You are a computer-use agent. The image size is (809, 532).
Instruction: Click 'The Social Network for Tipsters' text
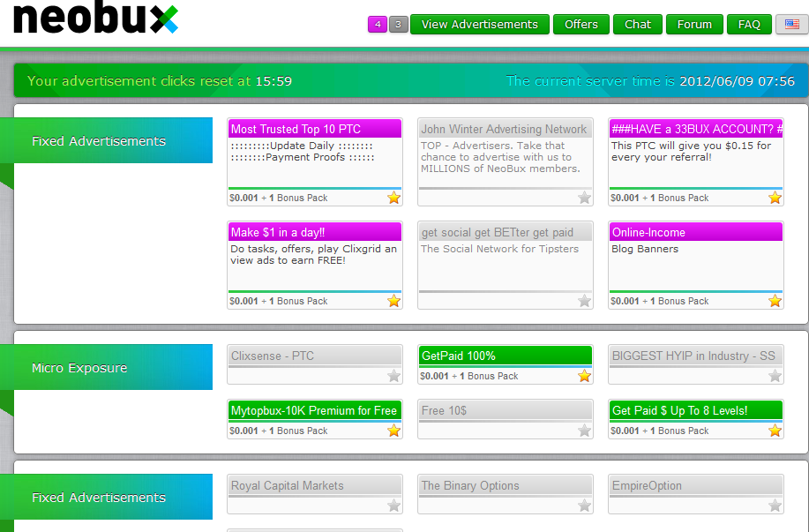(x=499, y=249)
